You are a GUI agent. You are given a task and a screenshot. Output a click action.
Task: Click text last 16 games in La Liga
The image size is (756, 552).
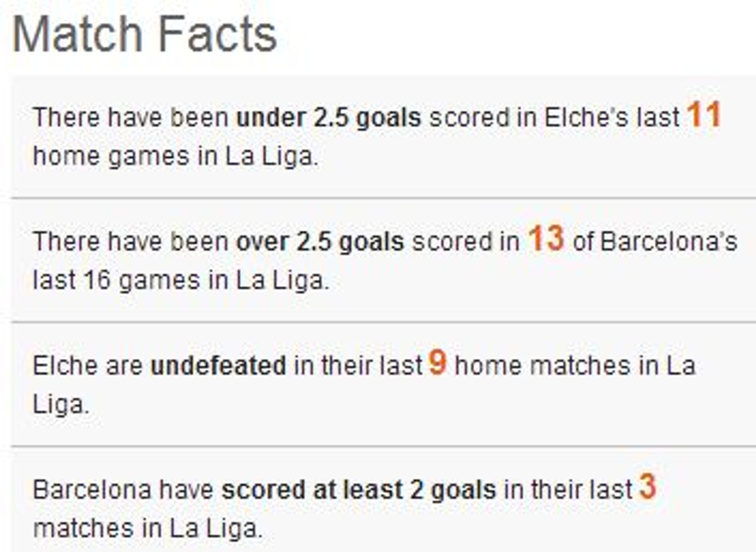pos(181,281)
